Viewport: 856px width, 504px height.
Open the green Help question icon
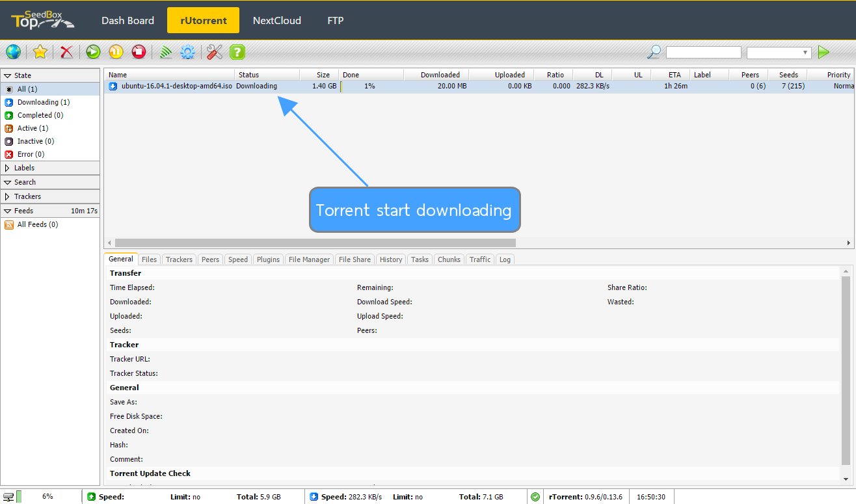(x=237, y=52)
